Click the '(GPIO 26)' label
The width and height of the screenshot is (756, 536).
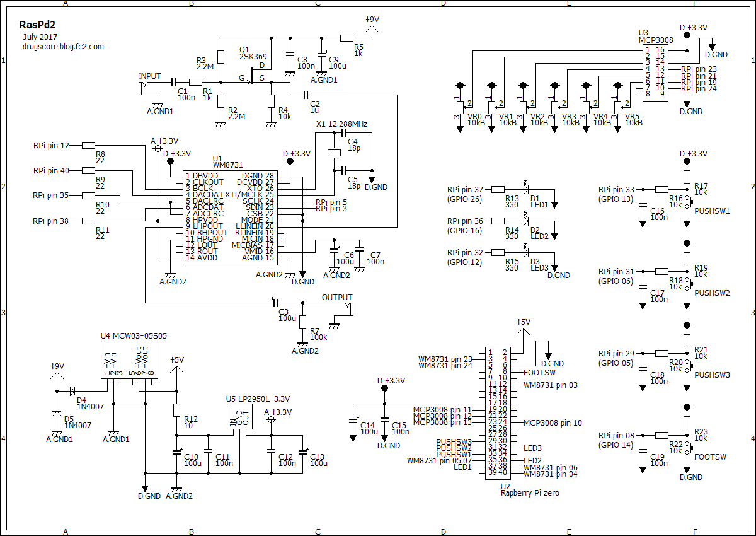pyautogui.click(x=464, y=199)
